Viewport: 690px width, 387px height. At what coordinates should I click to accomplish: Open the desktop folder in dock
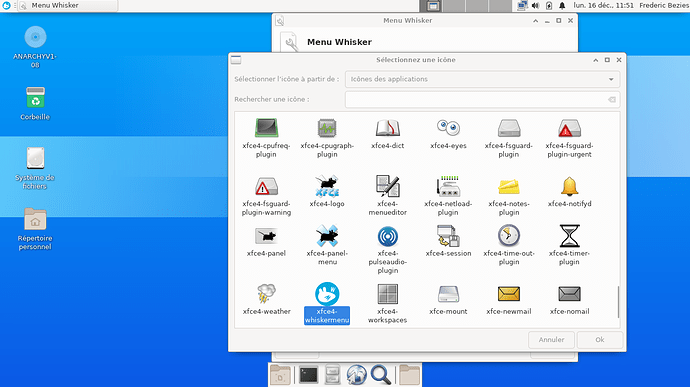(280, 375)
